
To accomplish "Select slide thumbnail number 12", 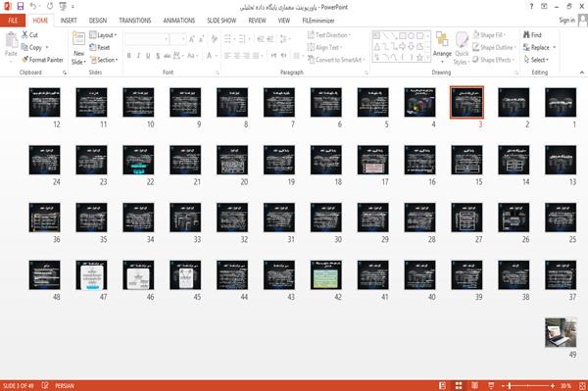I will pos(45,102).
